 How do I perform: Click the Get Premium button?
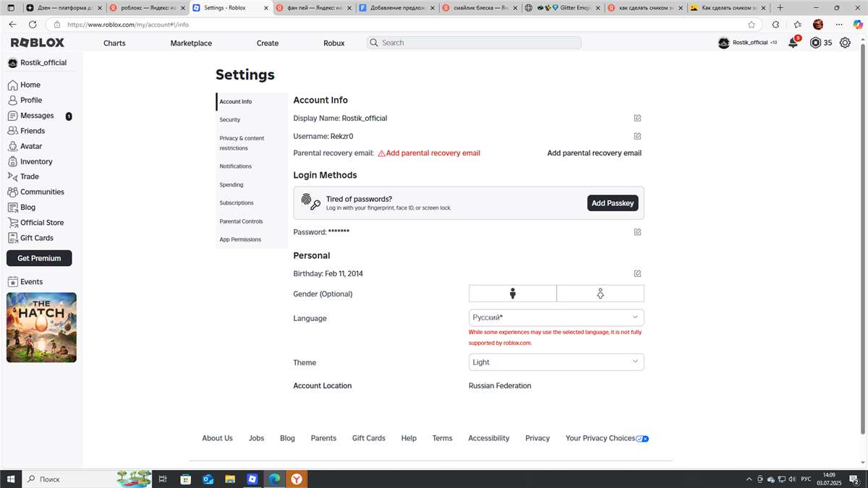39,258
